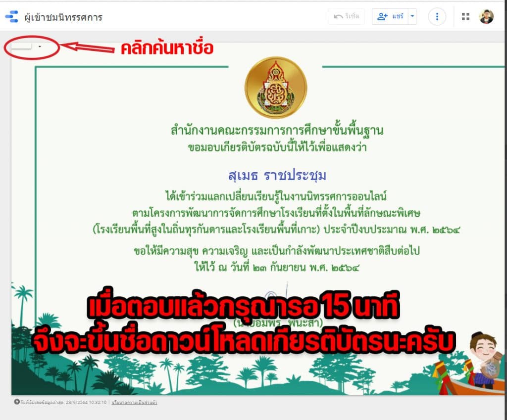The height and width of the screenshot is (420, 507).
Task: Click the Data Studio logo icon
Action: tap(12, 16)
